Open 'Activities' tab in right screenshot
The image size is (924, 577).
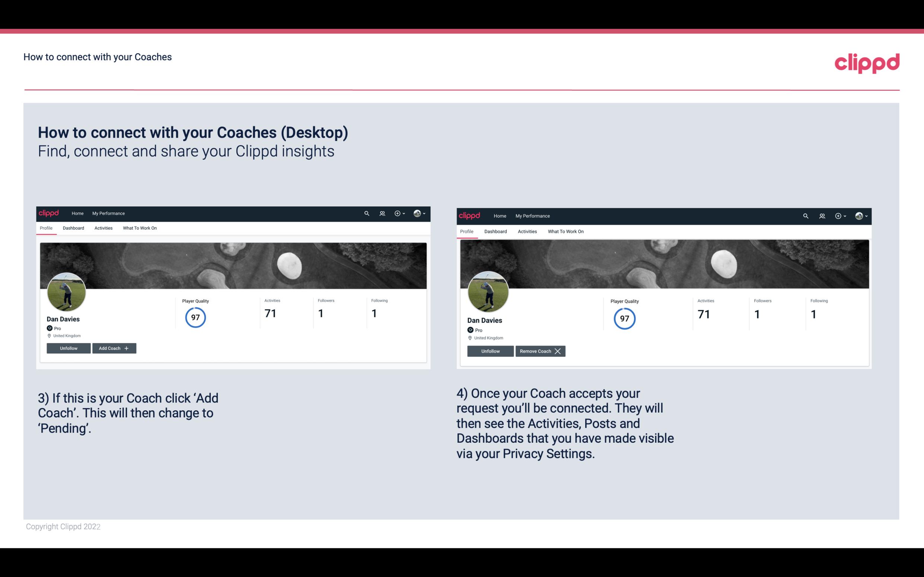(527, 231)
